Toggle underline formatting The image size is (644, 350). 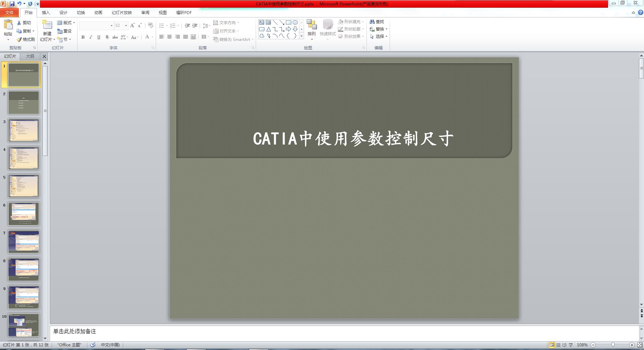[x=98, y=38]
